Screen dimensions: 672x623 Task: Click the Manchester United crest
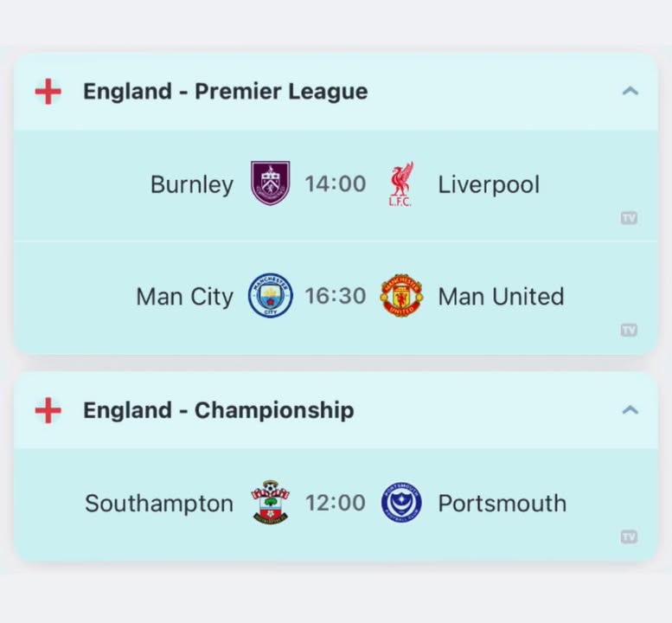coord(401,295)
